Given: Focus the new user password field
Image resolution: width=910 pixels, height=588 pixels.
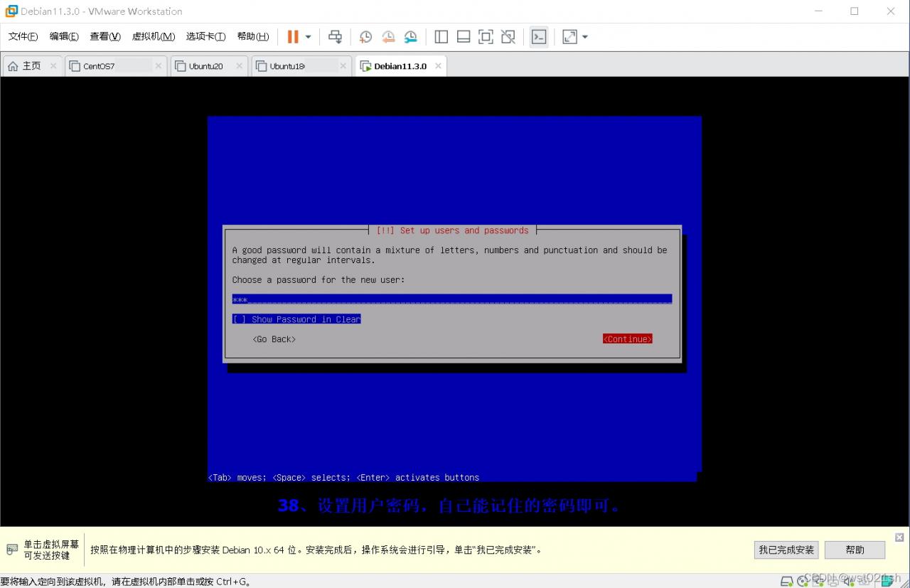Looking at the screenshot, I should tap(452, 299).
